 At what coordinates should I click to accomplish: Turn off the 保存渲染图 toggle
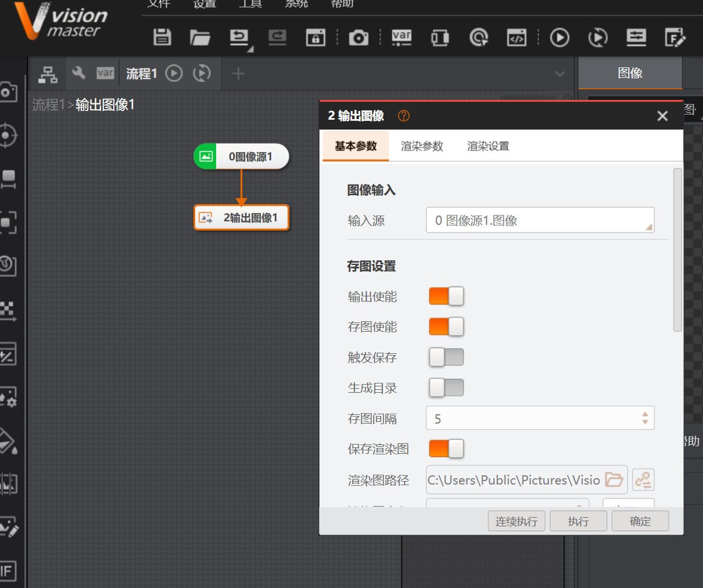[446, 449]
